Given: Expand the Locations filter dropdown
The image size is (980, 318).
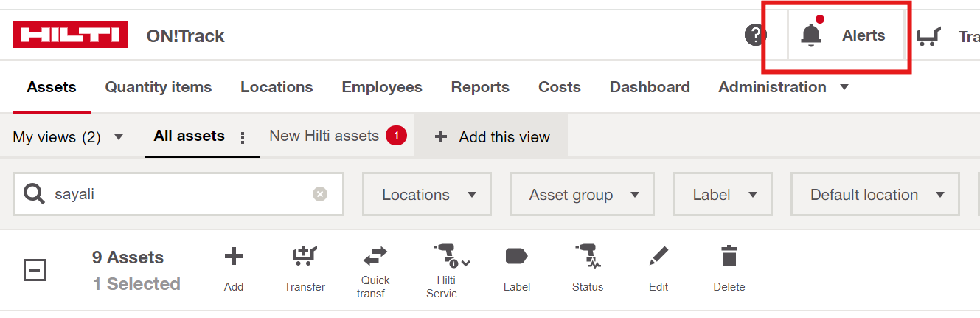Looking at the screenshot, I should (426, 195).
